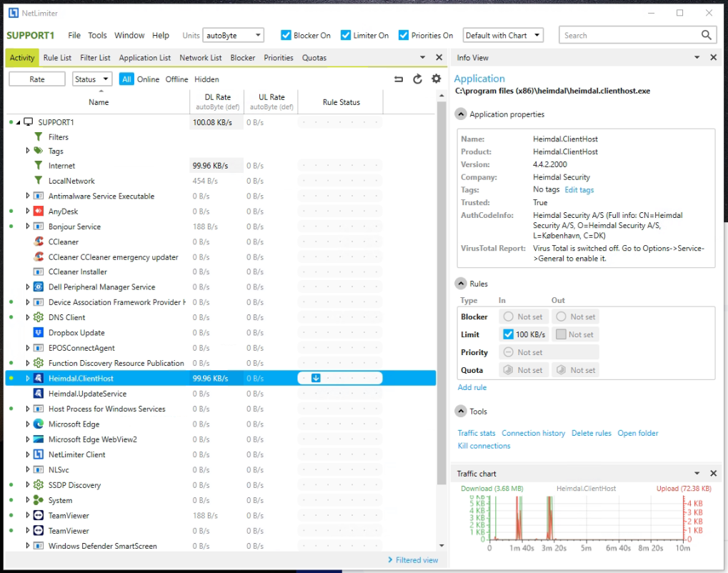Click the scroll up arrow of Activity list
Viewport: 728px width, 573px height.
tap(442, 95)
